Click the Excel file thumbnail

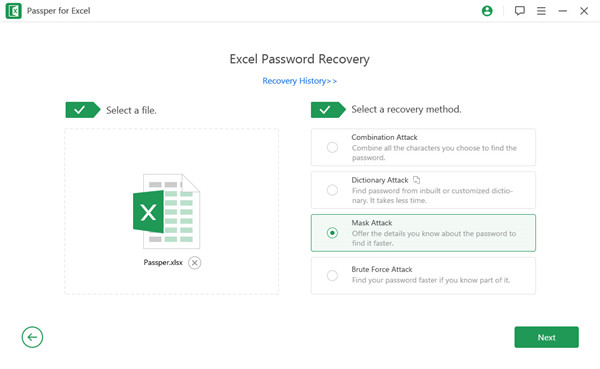[x=166, y=211]
